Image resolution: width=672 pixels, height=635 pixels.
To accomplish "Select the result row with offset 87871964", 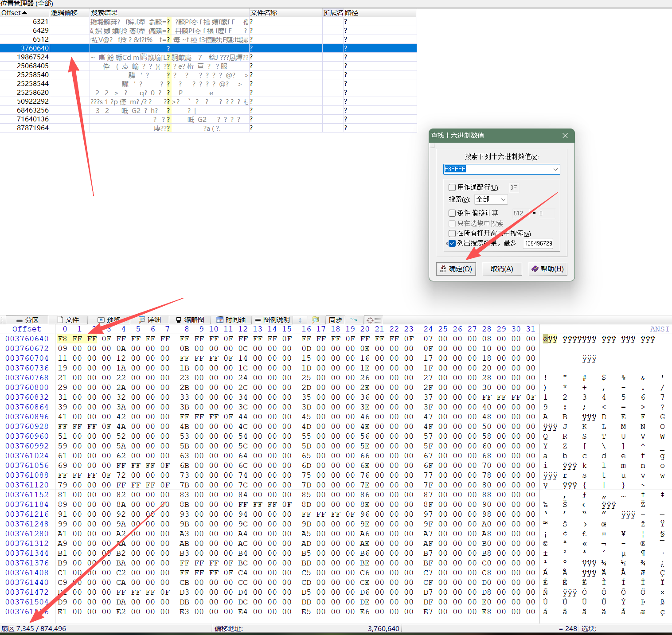I will coord(208,128).
